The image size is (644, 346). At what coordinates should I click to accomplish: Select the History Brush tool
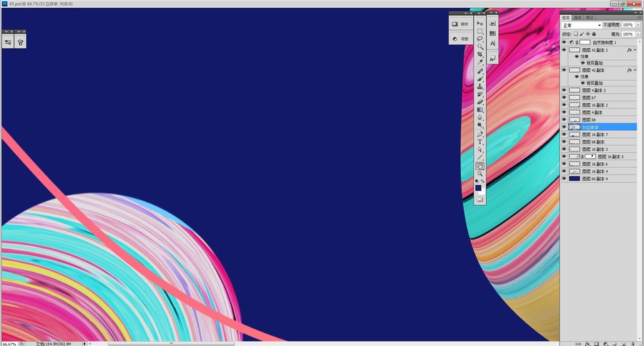pos(479,94)
